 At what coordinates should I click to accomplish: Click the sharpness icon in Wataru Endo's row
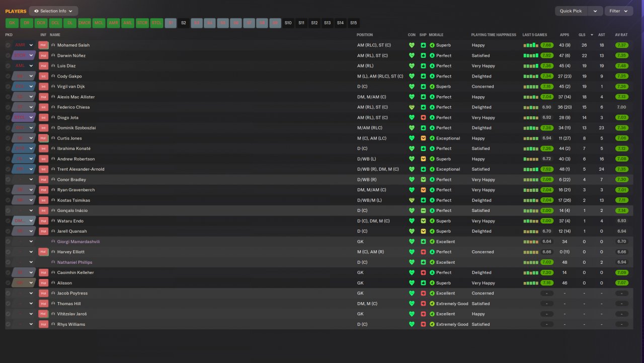[x=423, y=221]
